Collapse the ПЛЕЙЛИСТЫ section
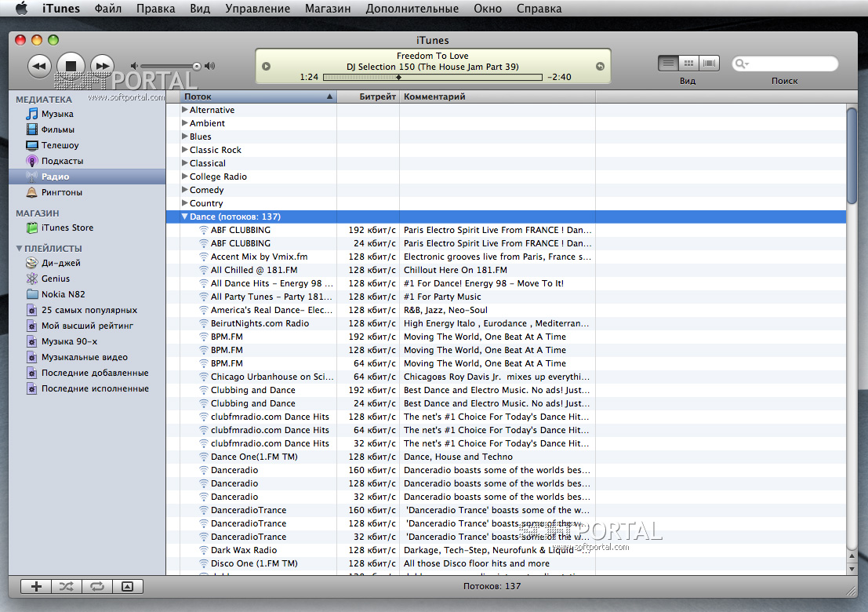 pyautogui.click(x=19, y=249)
